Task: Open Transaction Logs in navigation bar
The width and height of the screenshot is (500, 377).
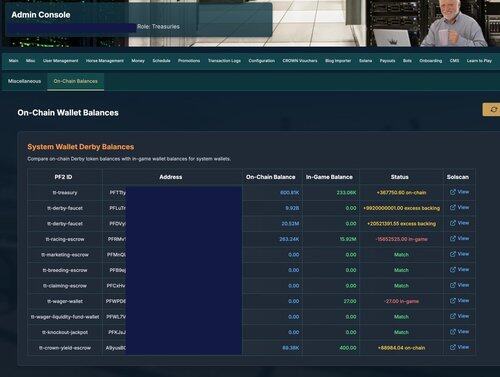Action: pos(224,61)
